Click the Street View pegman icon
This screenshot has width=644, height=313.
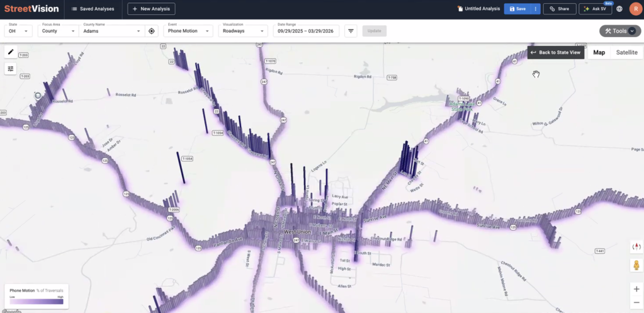[636, 265]
